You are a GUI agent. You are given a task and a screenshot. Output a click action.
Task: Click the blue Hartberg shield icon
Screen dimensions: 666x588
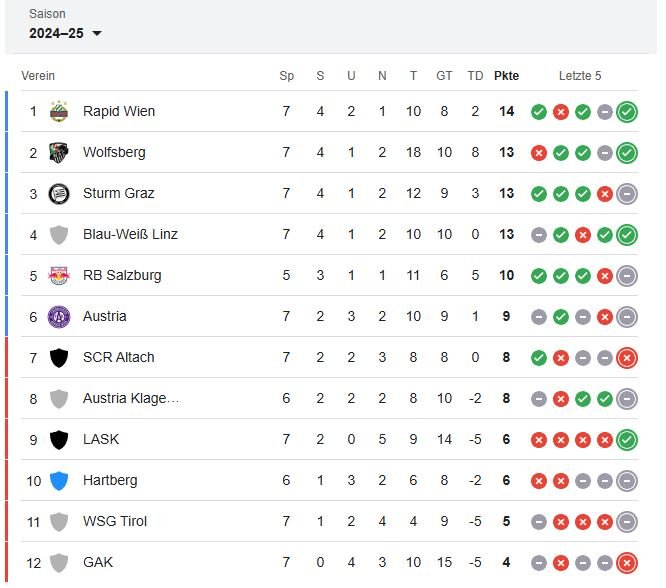click(x=59, y=481)
